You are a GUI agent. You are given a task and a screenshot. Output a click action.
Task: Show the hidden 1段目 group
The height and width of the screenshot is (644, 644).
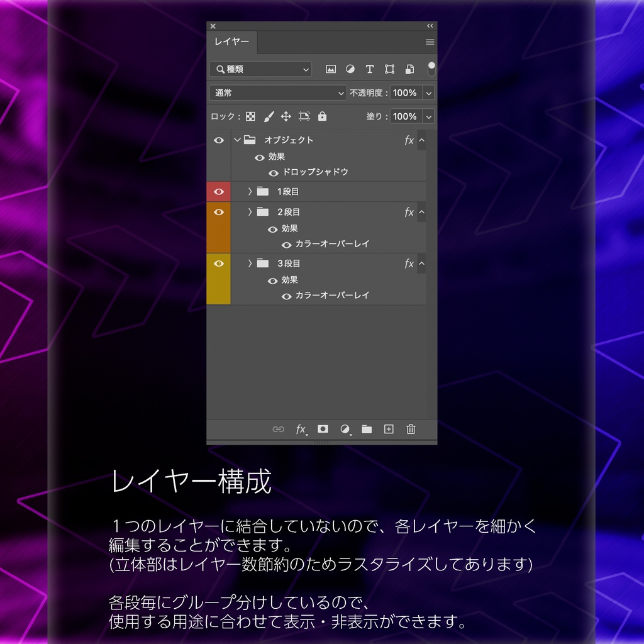(218, 191)
